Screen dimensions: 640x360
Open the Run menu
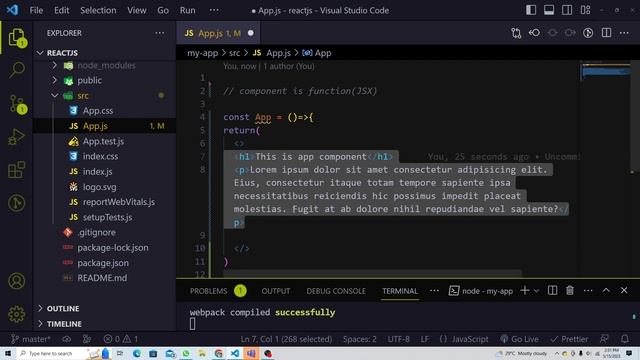coord(187,10)
